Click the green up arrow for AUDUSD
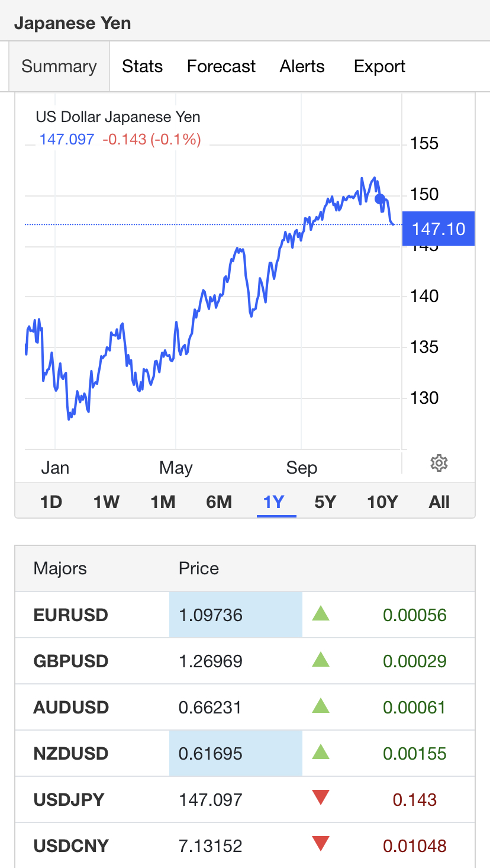Screen dimensions: 490x868 click(x=320, y=706)
